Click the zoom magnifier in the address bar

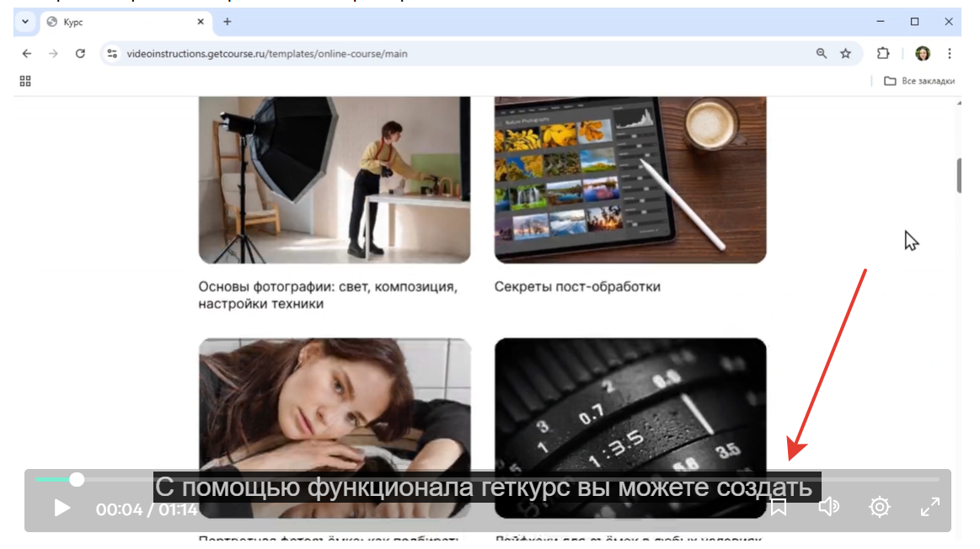click(821, 53)
